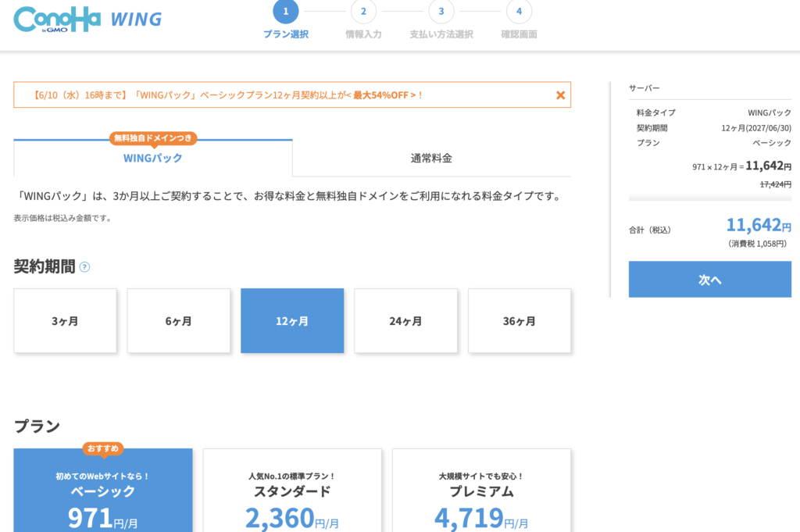The image size is (800, 532).
Task: Click the 無料独自ドメインつき badge
Action: coord(153,138)
